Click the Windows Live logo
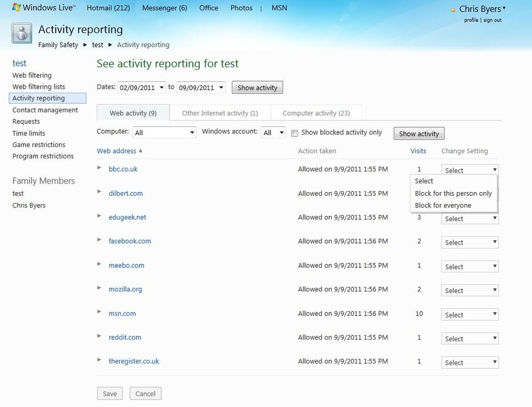Screen dimensions: 532x407 tap(43, 8)
